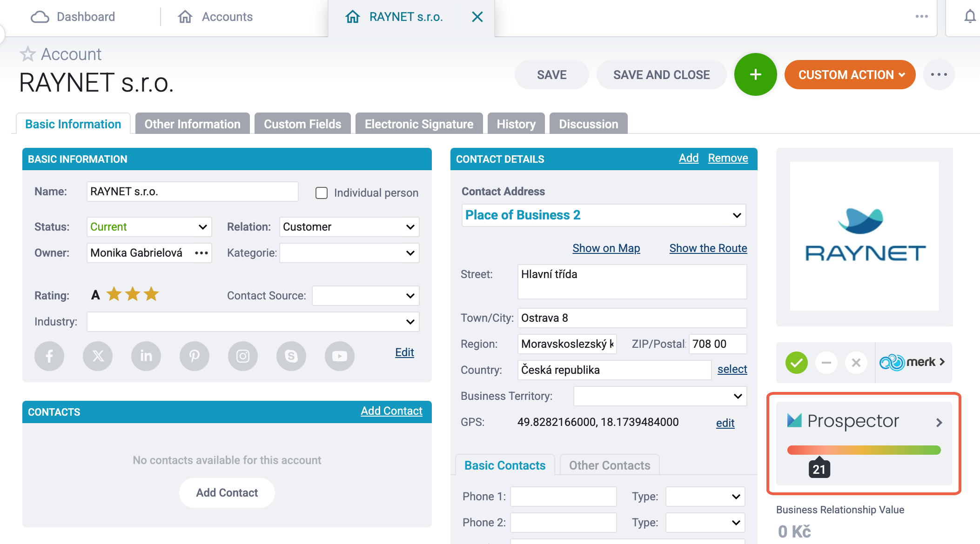Switch to the Other Information tab
The image size is (980, 544).
pos(193,124)
